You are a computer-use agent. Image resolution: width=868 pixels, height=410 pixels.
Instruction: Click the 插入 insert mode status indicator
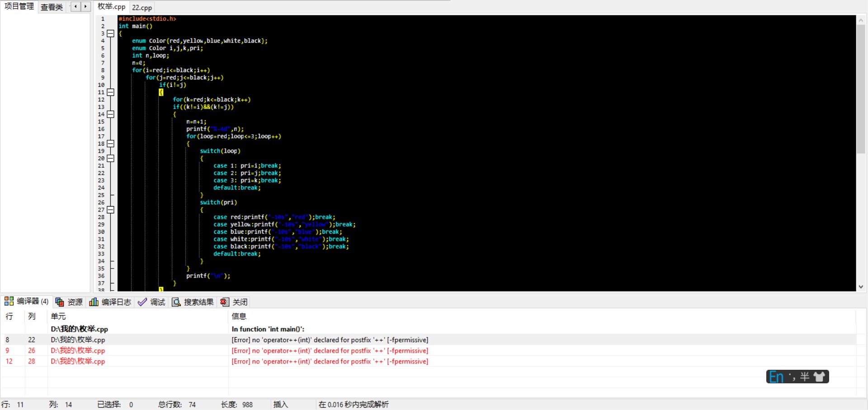[281, 405]
